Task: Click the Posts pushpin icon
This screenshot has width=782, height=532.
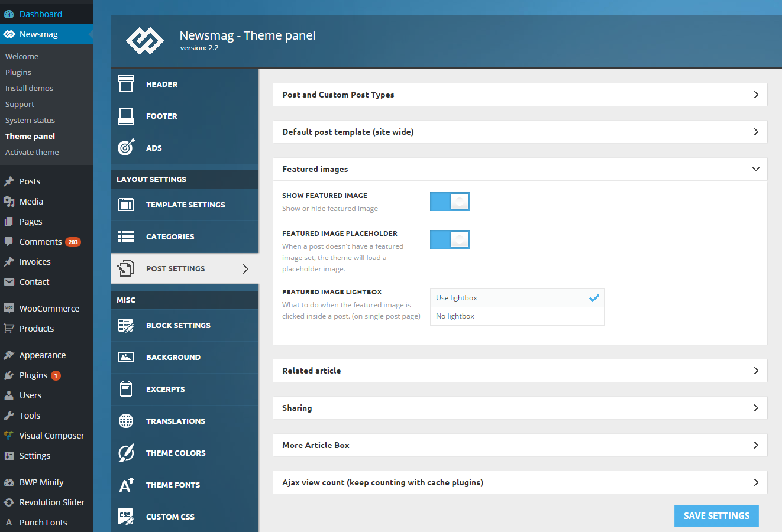Action: coord(9,181)
